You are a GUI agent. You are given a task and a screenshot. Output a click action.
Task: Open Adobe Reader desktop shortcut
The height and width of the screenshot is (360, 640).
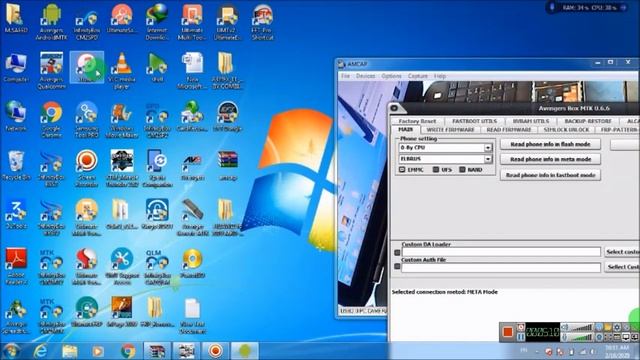click(16, 267)
